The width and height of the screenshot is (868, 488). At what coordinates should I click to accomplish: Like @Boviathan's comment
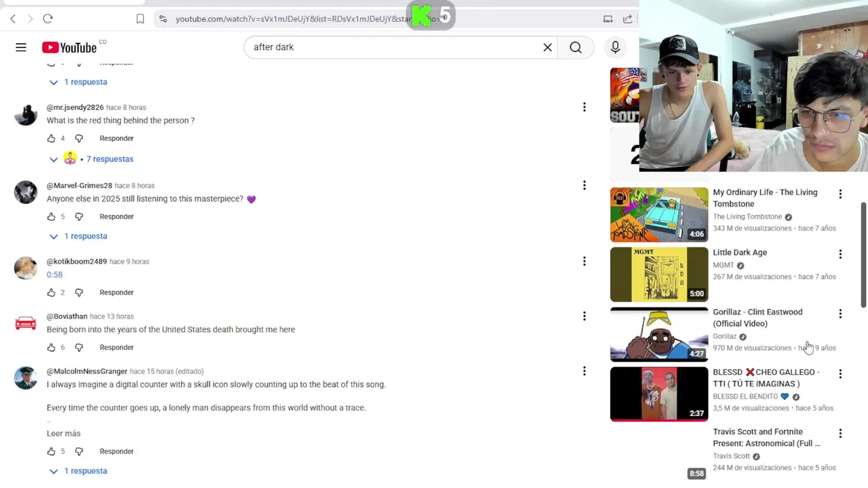coord(52,348)
